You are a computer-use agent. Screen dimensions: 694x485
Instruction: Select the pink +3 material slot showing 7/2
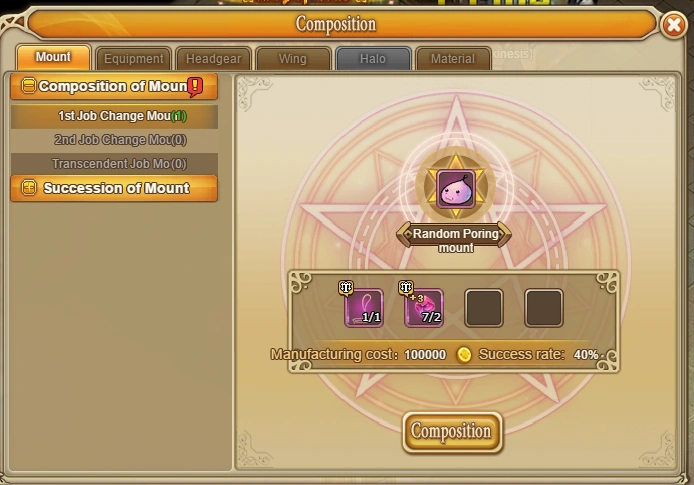[424, 308]
